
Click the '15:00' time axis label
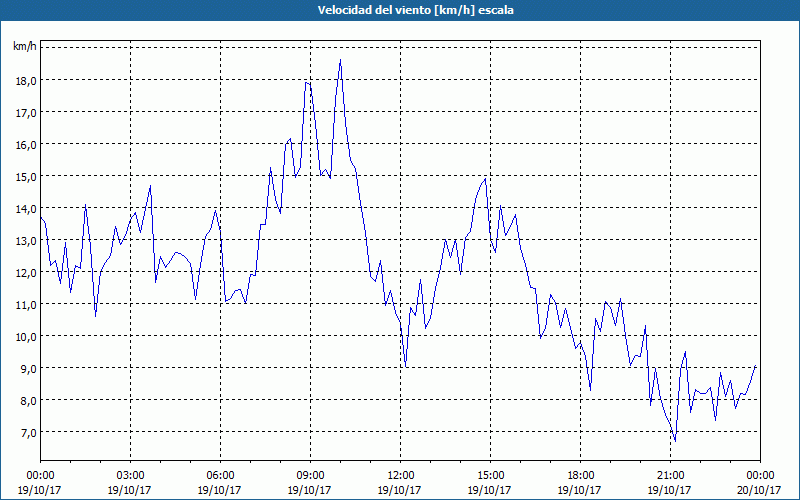tap(490, 476)
